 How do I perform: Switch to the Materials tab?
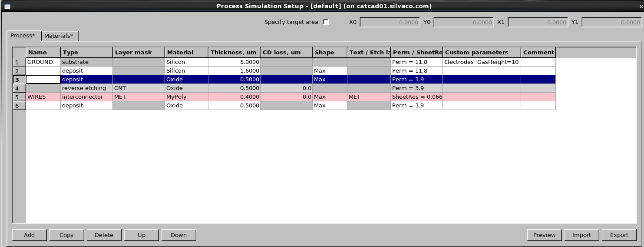coord(59,36)
